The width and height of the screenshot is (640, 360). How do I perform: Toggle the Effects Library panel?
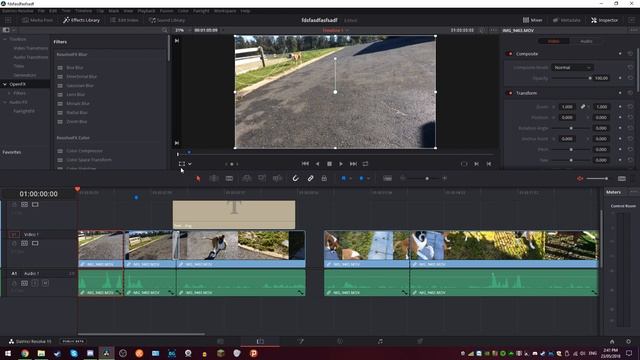[81, 20]
